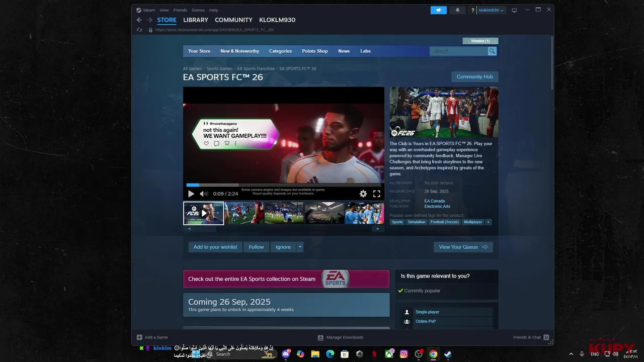The height and width of the screenshot is (362, 644).
Task: Open the Points Shop
Action: [315, 51]
